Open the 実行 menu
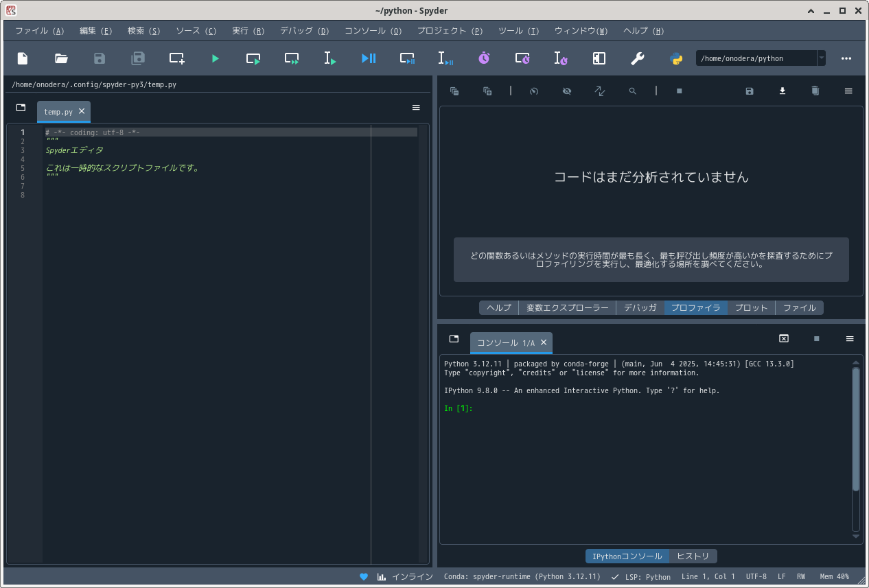Screen dimensions: 869x588 pyautogui.click(x=248, y=31)
